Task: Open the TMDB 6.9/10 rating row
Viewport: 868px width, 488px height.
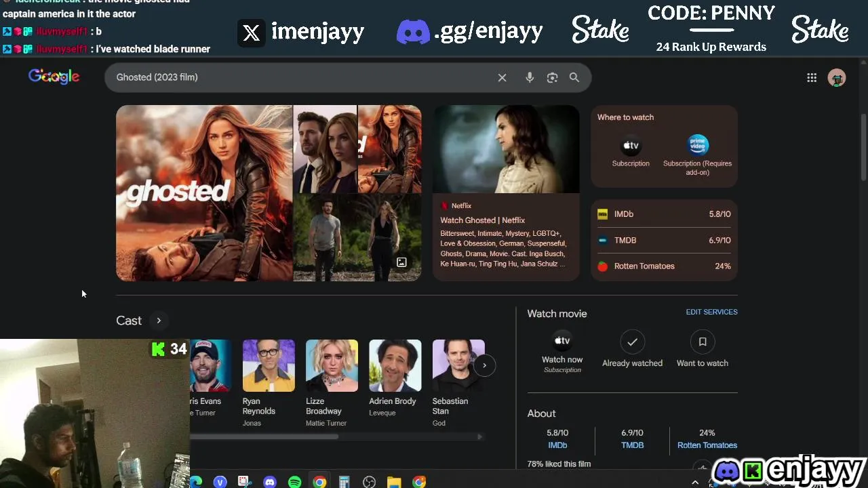Action: [664, 240]
